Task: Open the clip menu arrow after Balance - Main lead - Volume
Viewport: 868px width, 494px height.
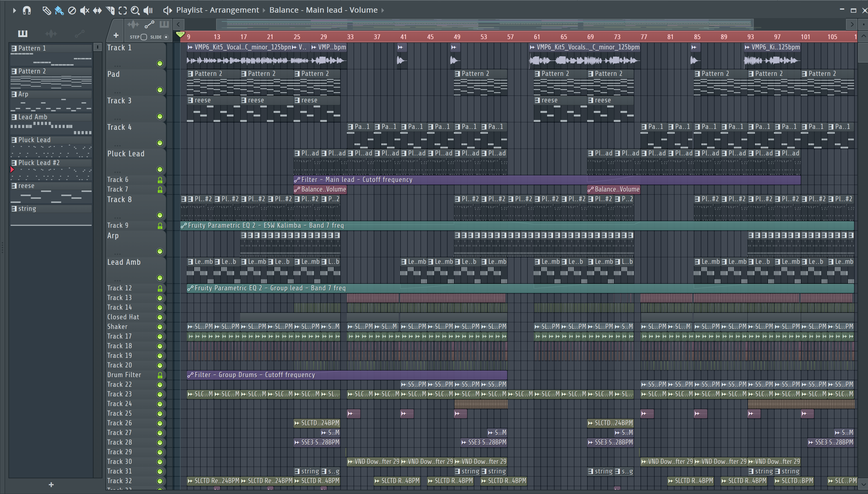Action: point(382,11)
